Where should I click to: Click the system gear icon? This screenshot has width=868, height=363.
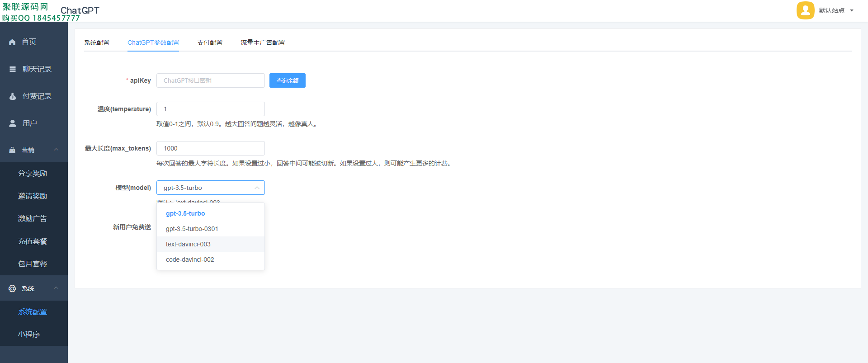[x=12, y=288]
